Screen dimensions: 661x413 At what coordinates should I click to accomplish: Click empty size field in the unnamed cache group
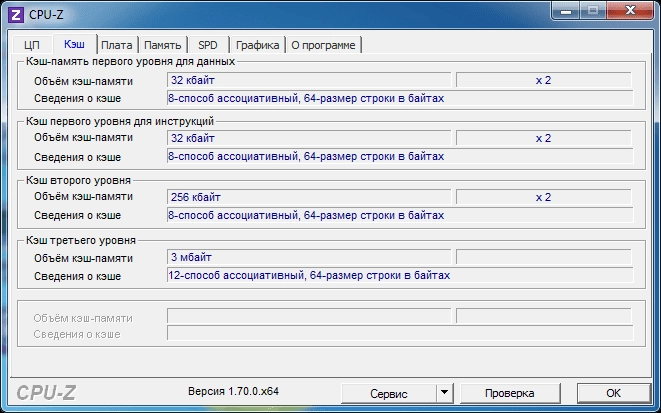309,316
